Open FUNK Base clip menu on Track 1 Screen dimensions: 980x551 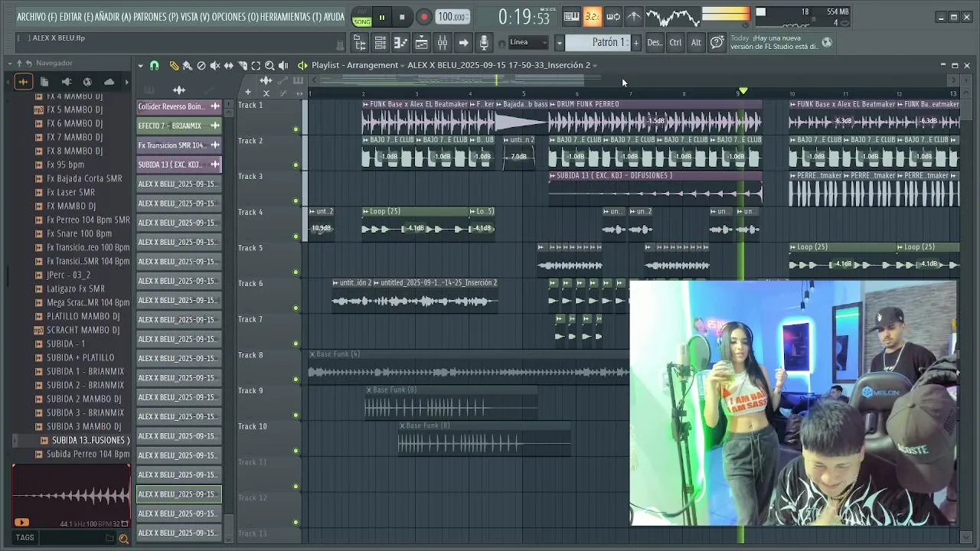point(366,105)
